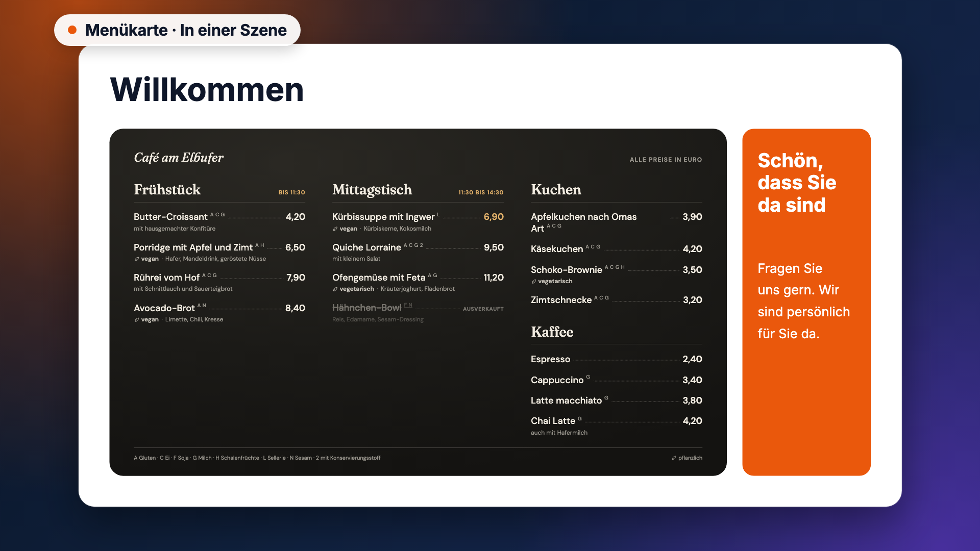Click the sold-out Hähnchen-Bowl item
The image size is (980, 551).
(366, 308)
